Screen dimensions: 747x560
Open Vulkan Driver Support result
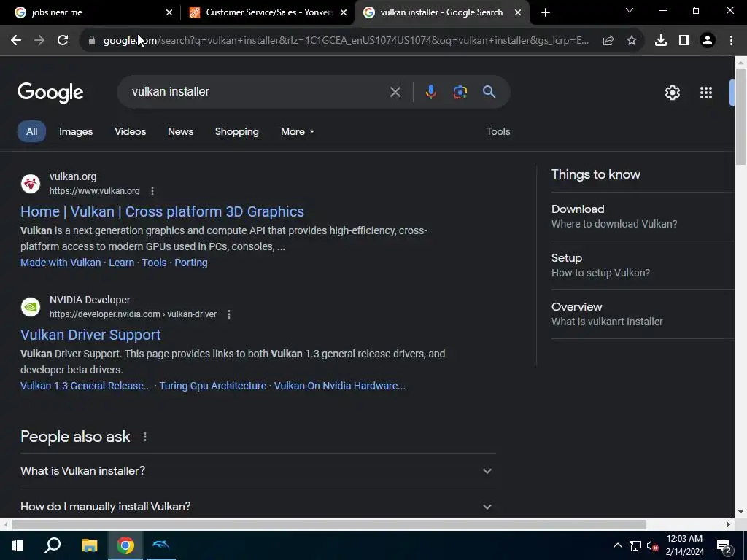(x=90, y=335)
